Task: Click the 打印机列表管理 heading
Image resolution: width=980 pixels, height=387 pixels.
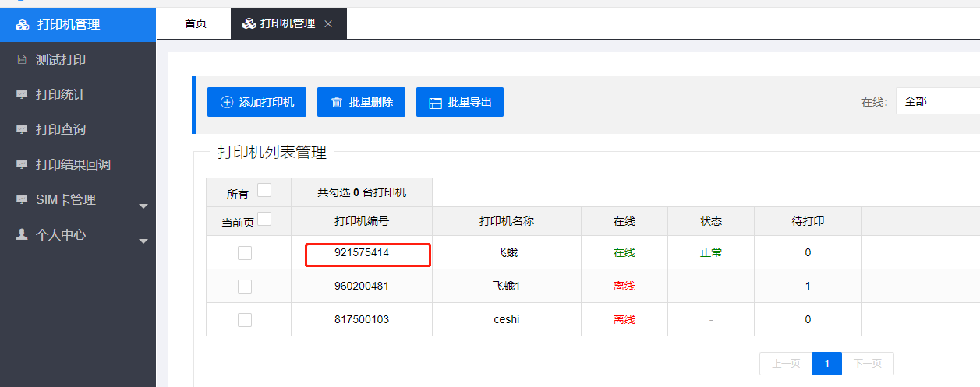Action: click(x=272, y=152)
